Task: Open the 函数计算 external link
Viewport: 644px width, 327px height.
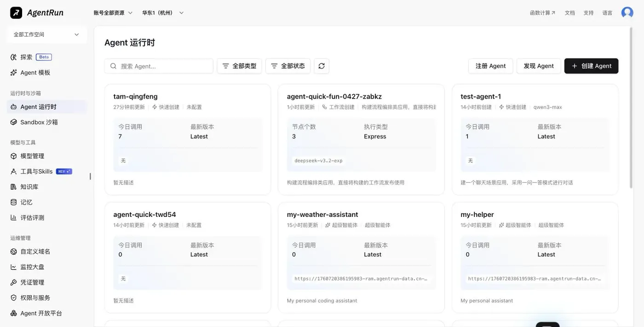Action: coord(542,13)
